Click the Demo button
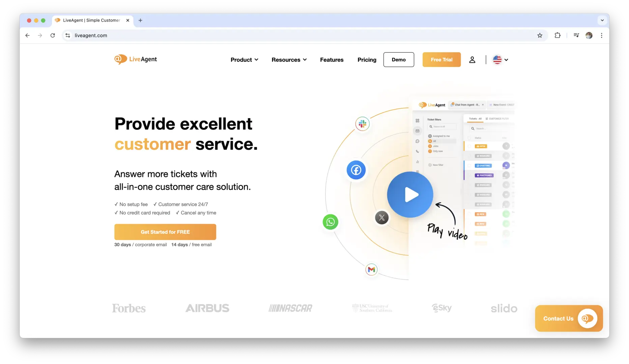 (399, 60)
